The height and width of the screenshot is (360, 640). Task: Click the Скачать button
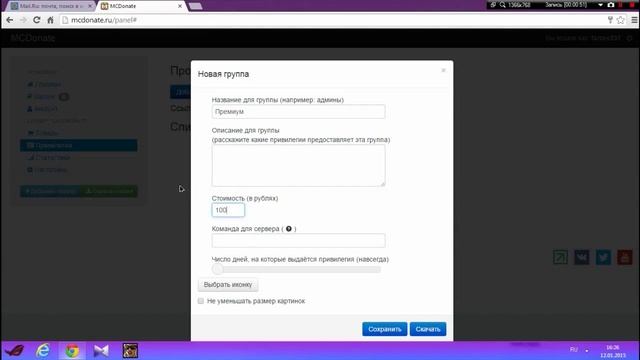(x=428, y=329)
